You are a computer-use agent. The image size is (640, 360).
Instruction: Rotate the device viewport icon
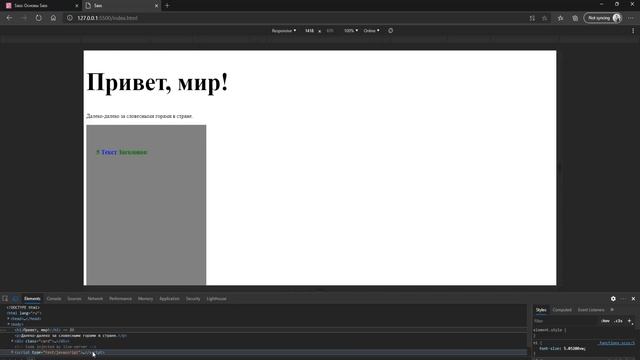[x=391, y=31]
